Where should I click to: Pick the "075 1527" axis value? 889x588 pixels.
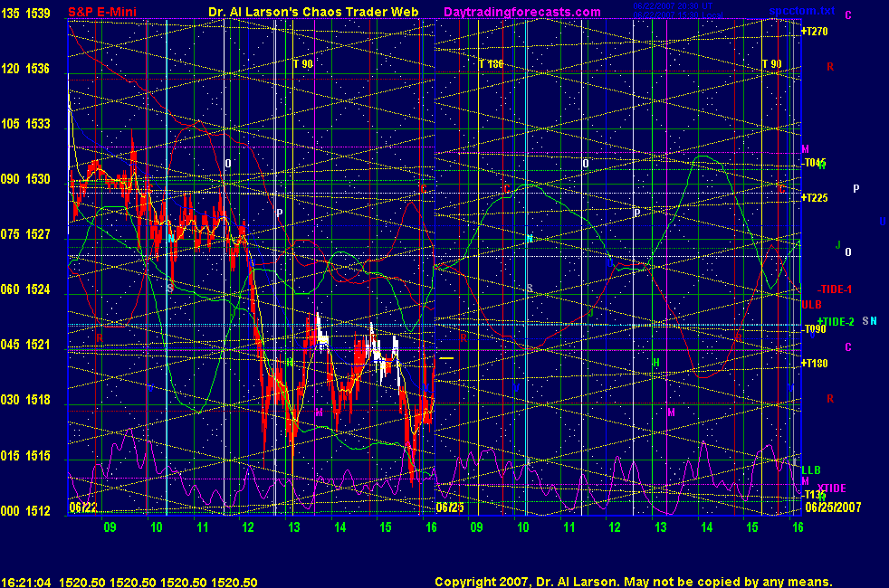tap(25, 234)
